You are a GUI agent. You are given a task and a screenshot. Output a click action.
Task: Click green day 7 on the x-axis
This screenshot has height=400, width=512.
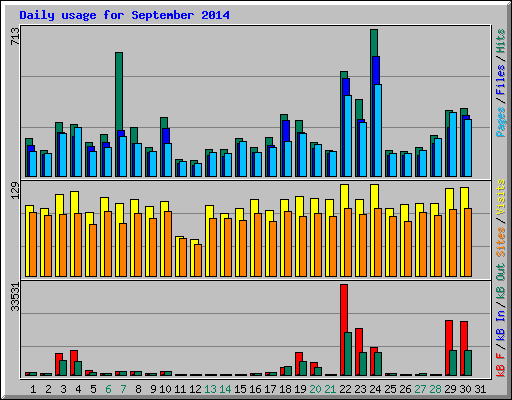click(x=123, y=389)
